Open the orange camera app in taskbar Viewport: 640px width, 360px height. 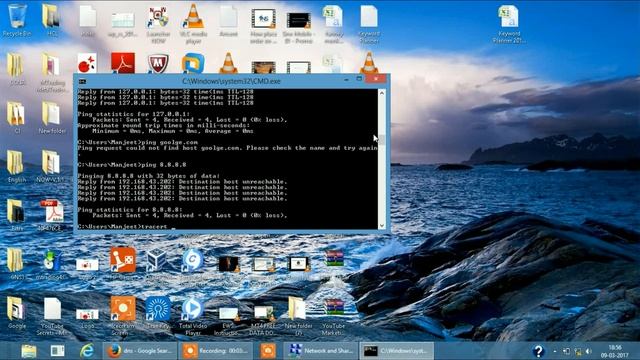tap(268, 351)
